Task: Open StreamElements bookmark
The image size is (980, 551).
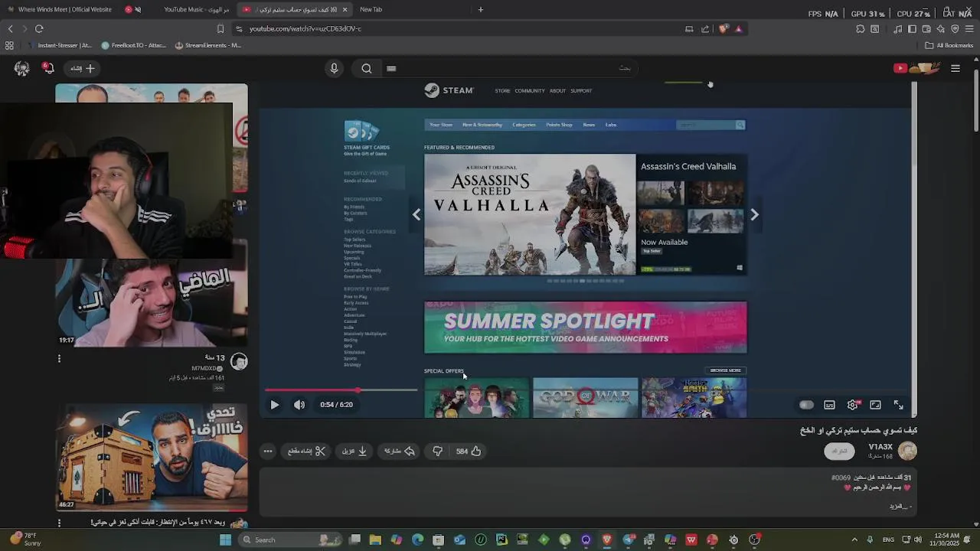Action: pyautogui.click(x=208, y=45)
